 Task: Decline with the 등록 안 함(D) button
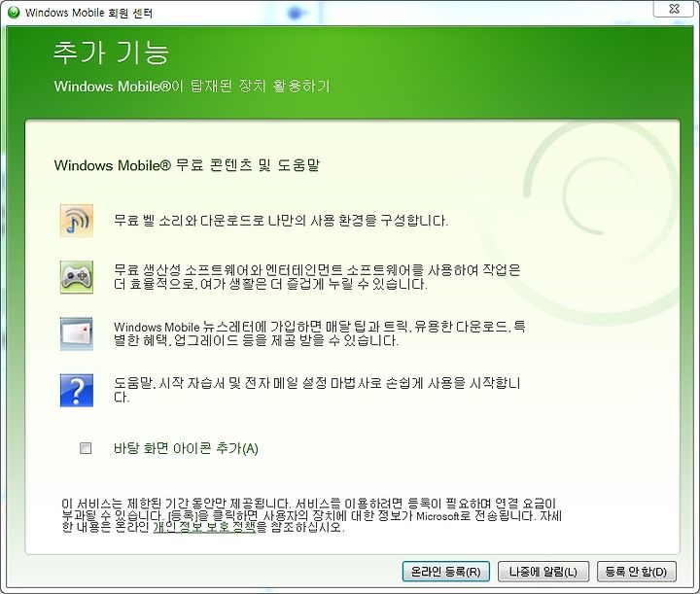pyautogui.click(x=636, y=572)
